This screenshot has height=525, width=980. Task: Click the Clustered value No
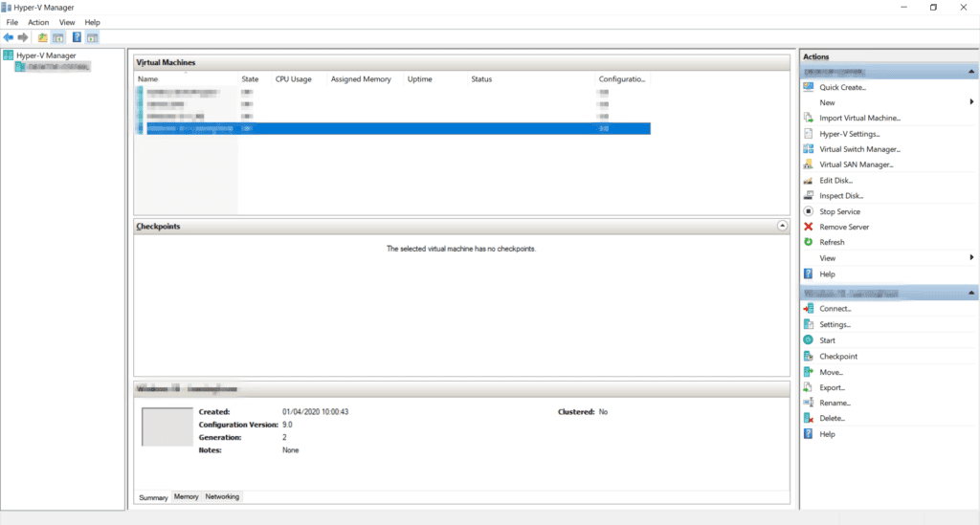(x=603, y=412)
